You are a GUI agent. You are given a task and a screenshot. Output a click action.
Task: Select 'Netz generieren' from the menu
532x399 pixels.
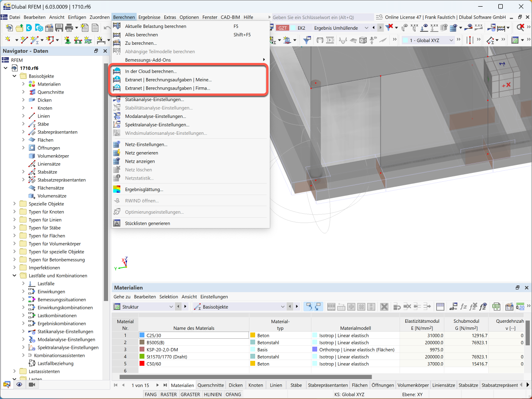click(x=141, y=153)
